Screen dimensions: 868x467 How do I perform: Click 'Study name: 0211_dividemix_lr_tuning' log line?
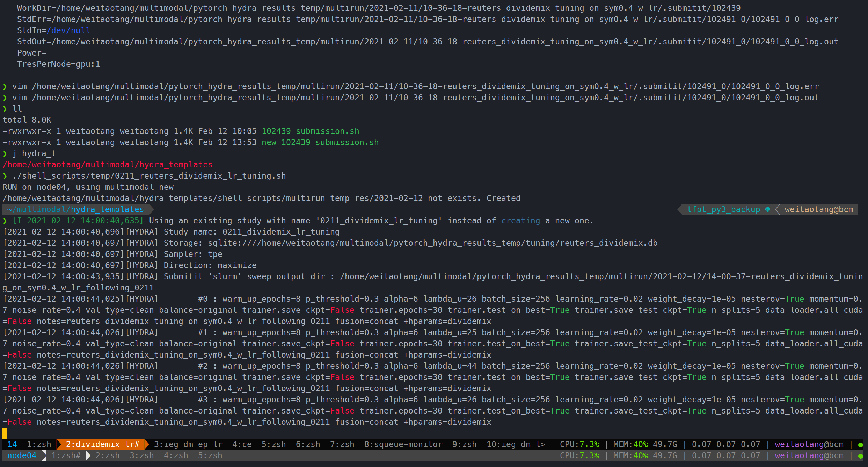171,232
